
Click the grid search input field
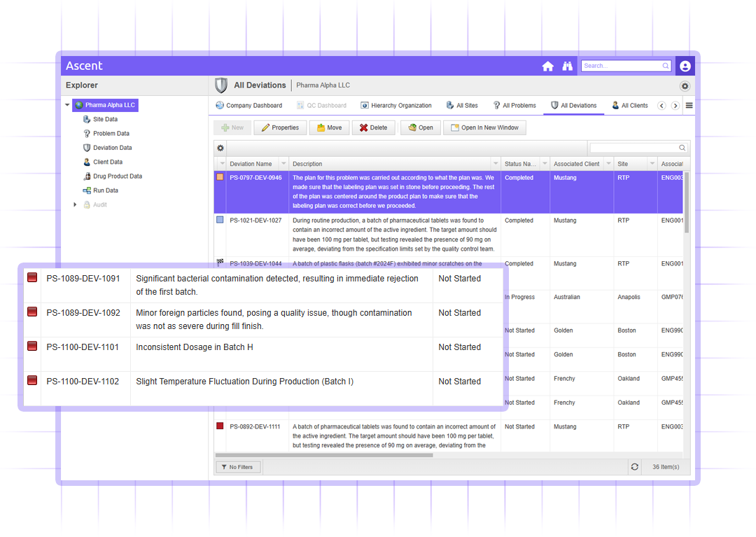point(634,148)
